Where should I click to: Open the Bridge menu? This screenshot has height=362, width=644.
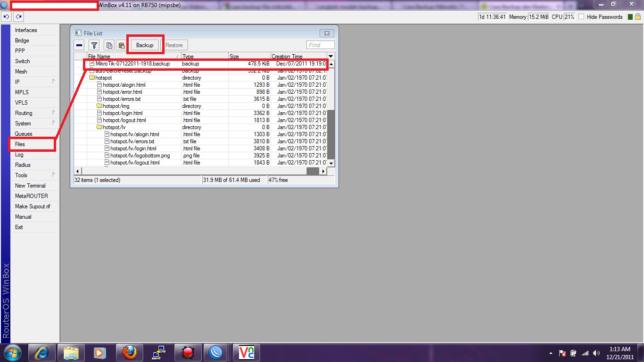coord(35,41)
